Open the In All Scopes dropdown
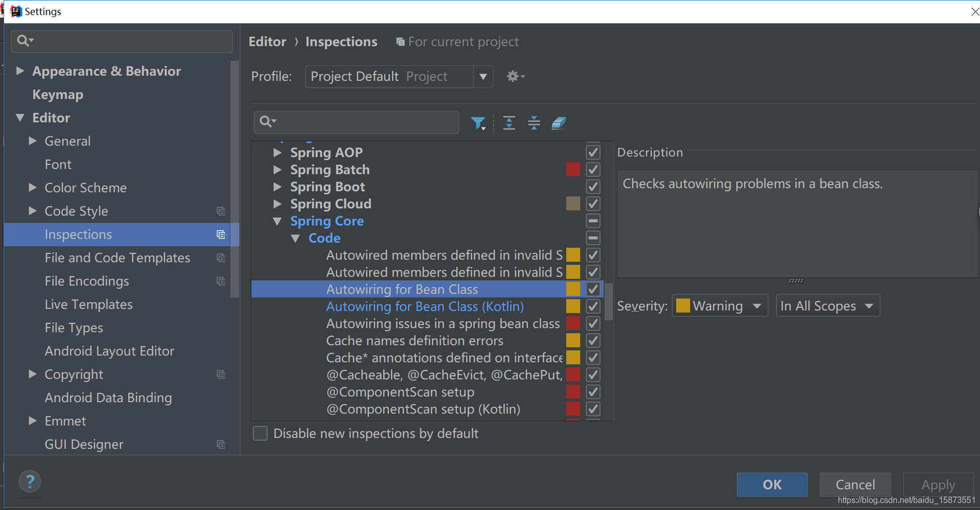 tap(828, 306)
